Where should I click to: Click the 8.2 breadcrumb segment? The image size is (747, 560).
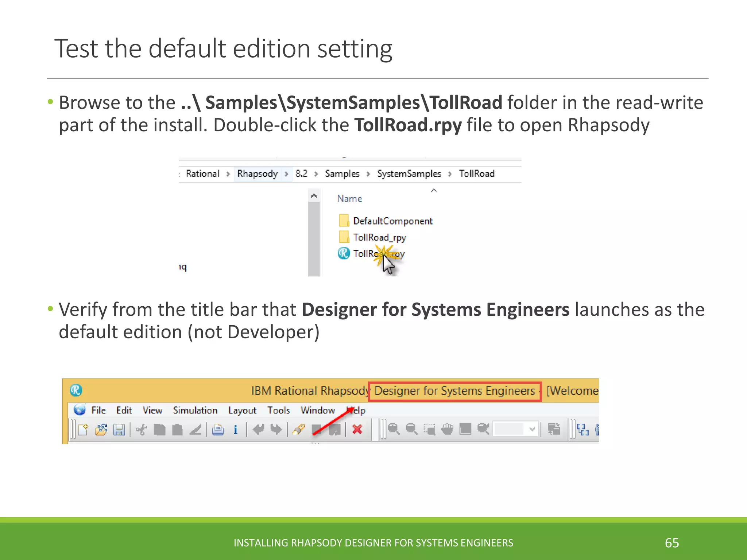click(x=301, y=174)
